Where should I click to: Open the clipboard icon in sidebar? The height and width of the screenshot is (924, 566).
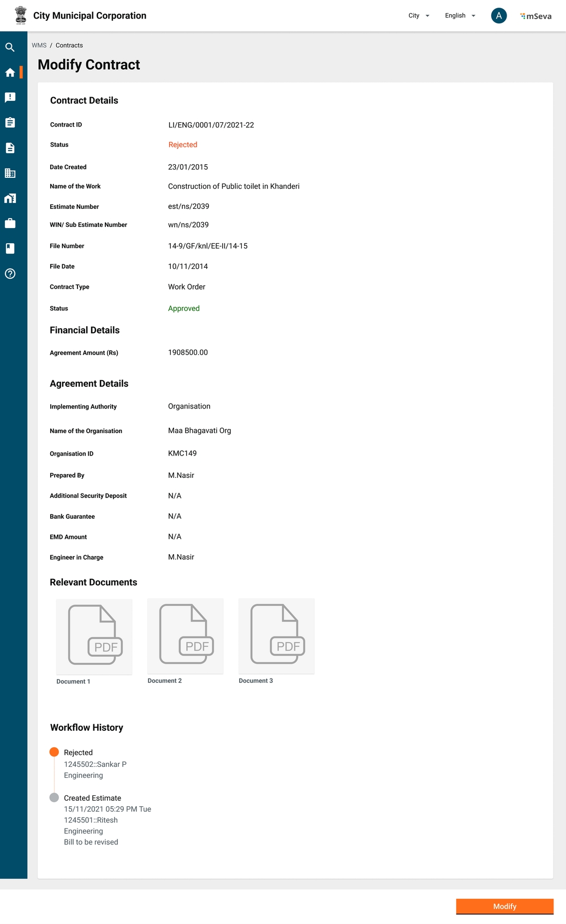tap(10, 123)
